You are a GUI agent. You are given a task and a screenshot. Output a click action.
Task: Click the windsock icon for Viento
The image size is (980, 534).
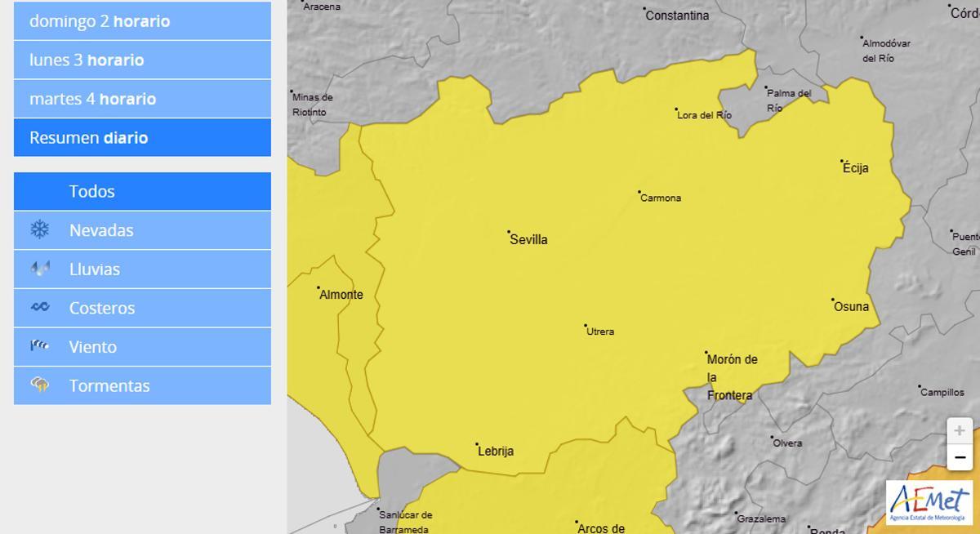coord(40,346)
